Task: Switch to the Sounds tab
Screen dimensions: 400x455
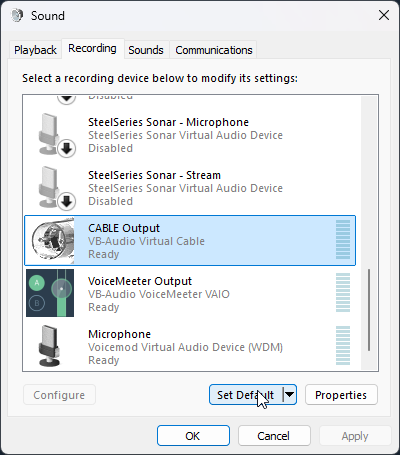Action: pyautogui.click(x=146, y=50)
